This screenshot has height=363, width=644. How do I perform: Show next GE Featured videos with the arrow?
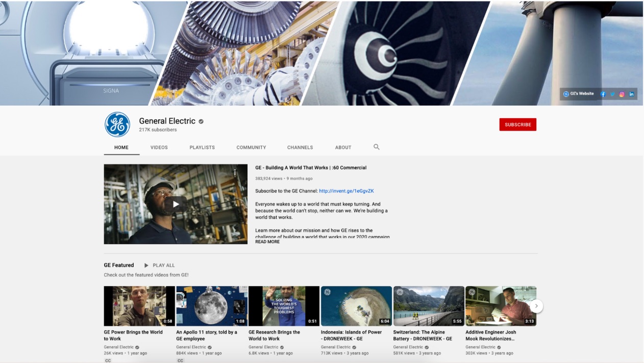point(536,306)
